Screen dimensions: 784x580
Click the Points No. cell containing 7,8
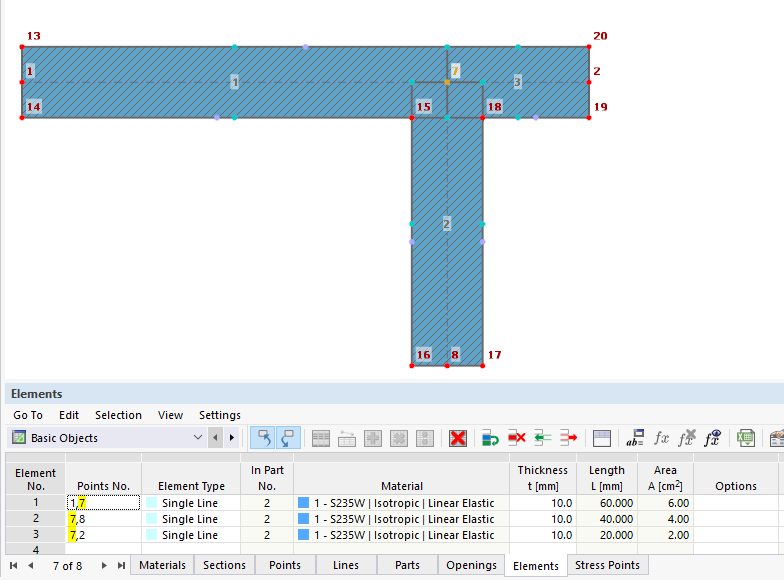104,518
